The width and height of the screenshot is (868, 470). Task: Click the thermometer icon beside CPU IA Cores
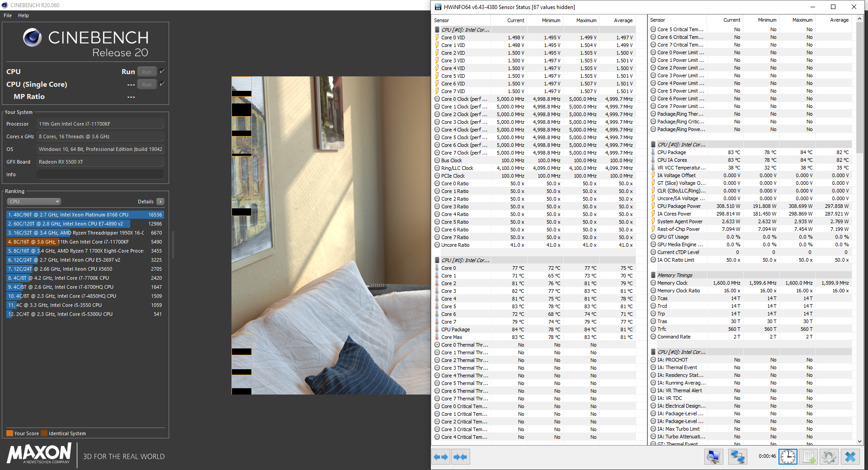[x=653, y=160]
